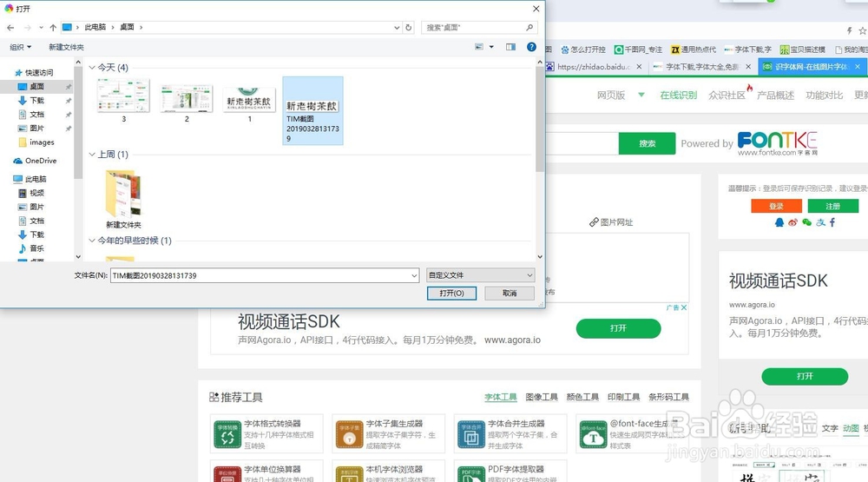Click 此电脑 breadcrumb in address bar

(95, 27)
